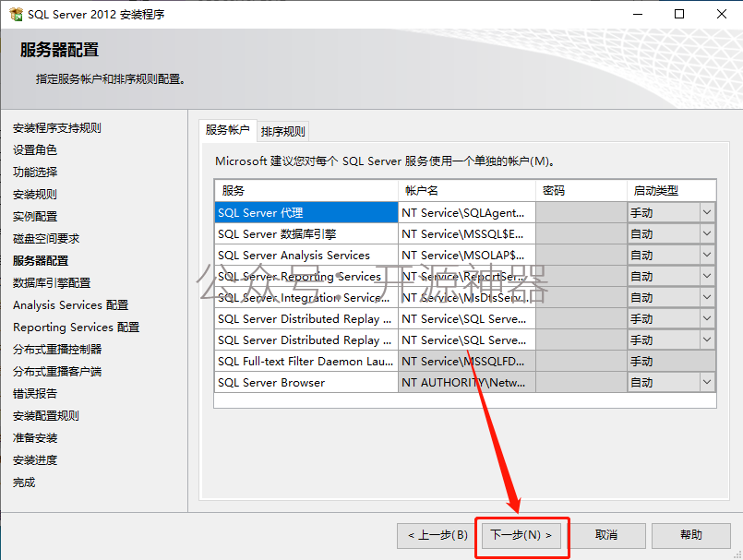Click 磁盘空间要求 step in sidebar
The image size is (743, 560).
[46, 239]
